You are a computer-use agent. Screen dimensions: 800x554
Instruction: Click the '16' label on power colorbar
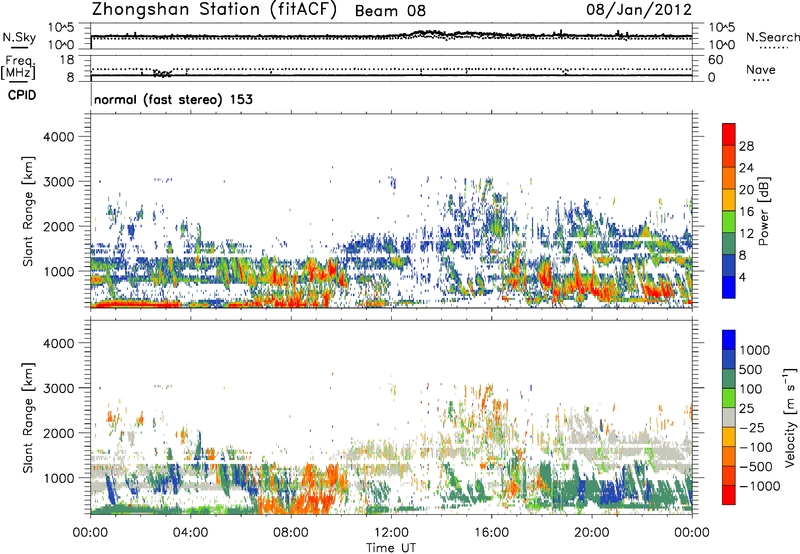pyautogui.click(x=746, y=212)
